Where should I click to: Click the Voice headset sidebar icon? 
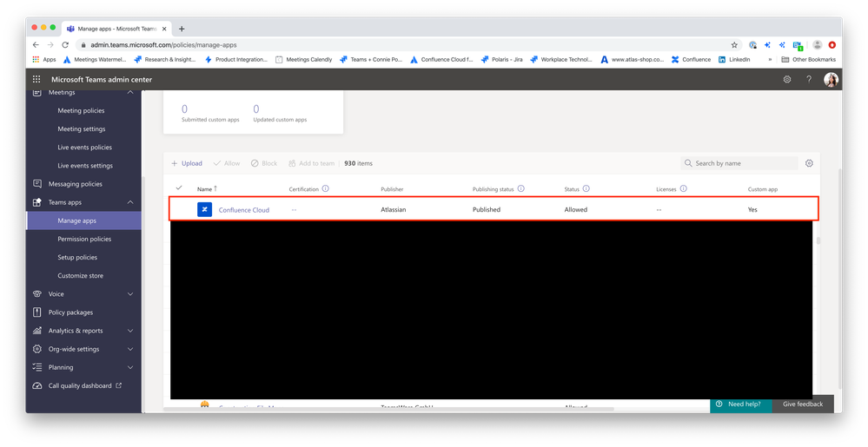[x=37, y=293]
